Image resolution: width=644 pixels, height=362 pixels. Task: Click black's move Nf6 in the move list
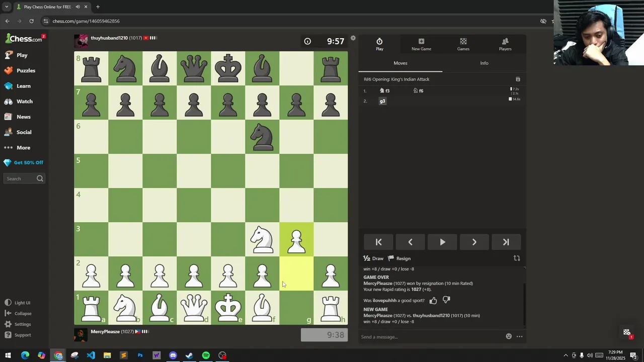tap(418, 91)
